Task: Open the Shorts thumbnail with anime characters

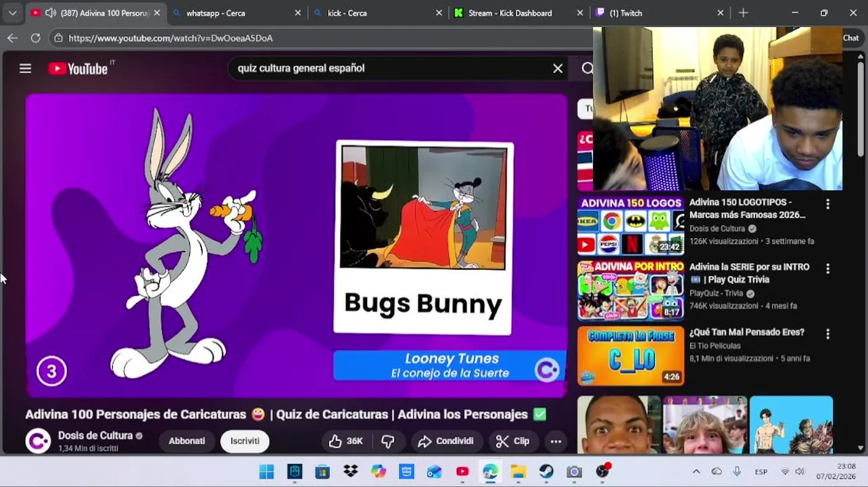Action: pos(791,425)
